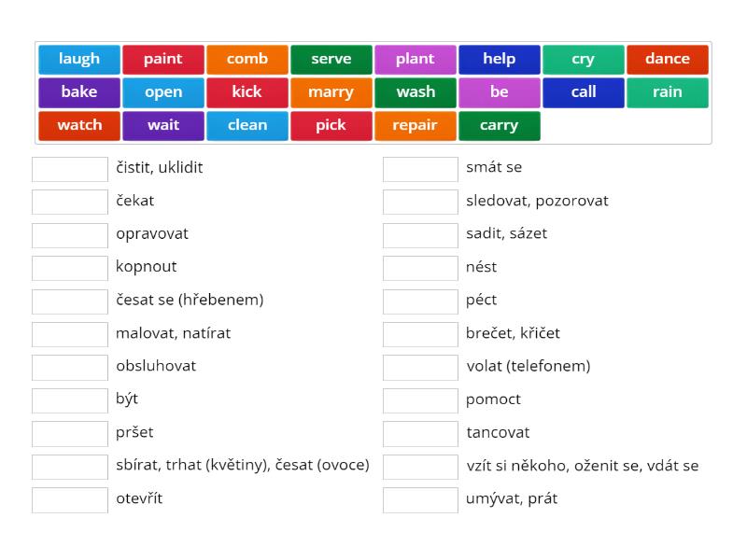Screen dimensions: 747x560
Task: Choose the 'wash' tile
Action: click(x=416, y=91)
